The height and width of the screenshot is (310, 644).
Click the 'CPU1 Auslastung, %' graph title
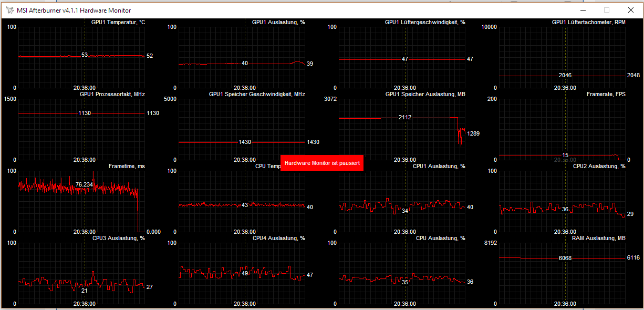pyautogui.click(x=439, y=166)
